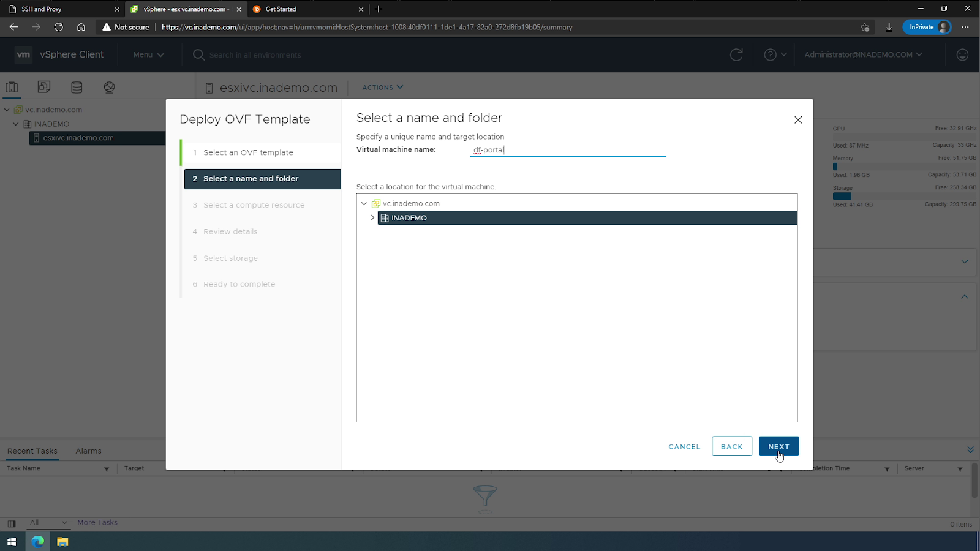Filter the Completion Time column
The height and width of the screenshot is (551, 980).
(x=887, y=469)
